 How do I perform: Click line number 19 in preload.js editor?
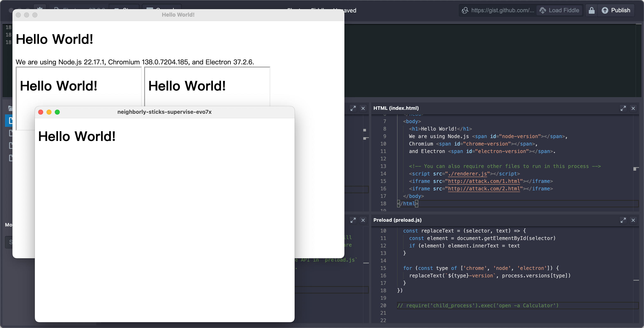pyautogui.click(x=383, y=298)
